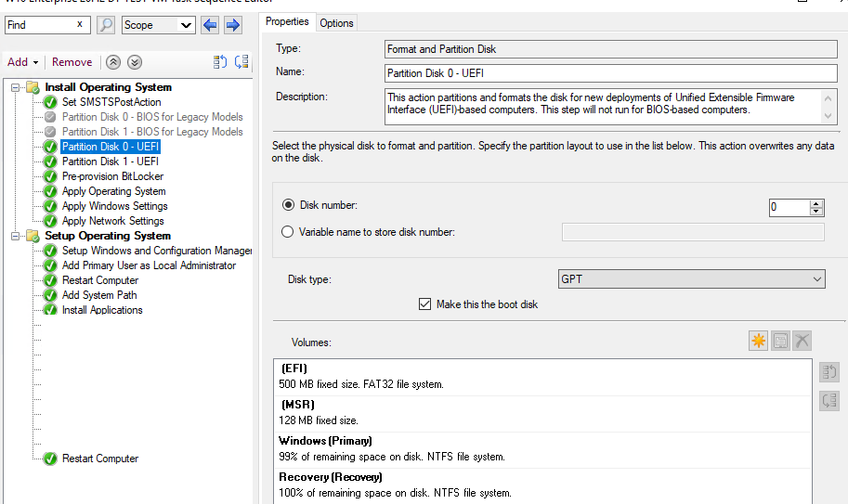Select the Recovery (Recovery) volume entry
The width and height of the screenshot is (848, 504).
click(542, 485)
